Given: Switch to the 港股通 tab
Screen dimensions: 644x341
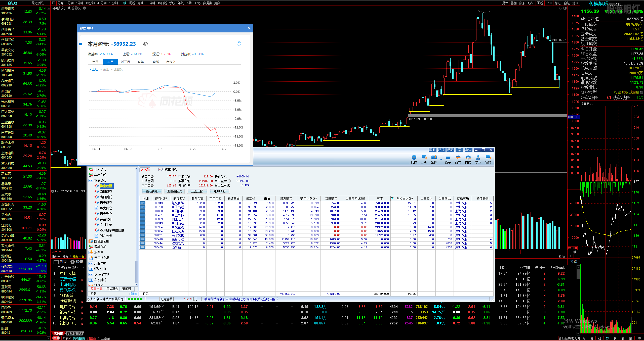Looking at the screenshot, I should 127,289.
